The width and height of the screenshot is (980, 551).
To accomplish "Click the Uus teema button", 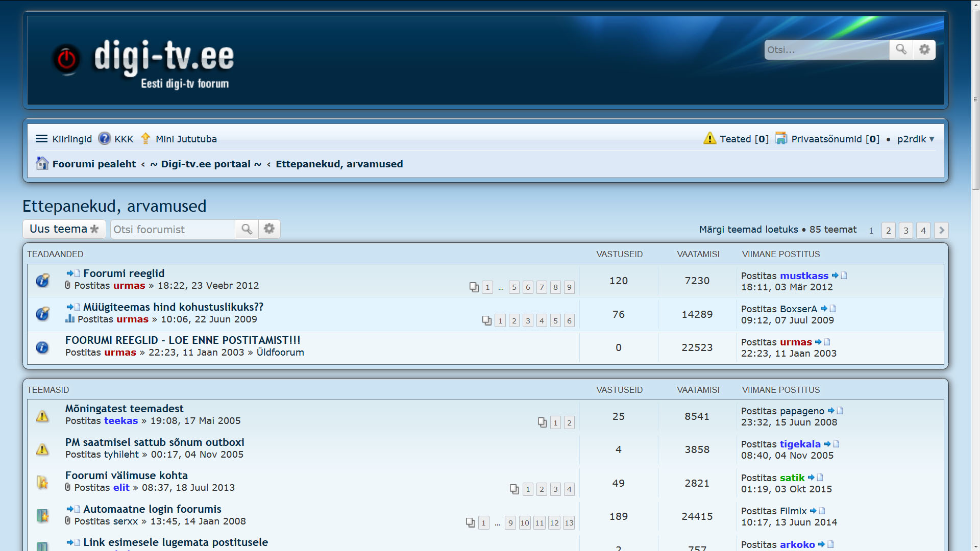I will pos(64,229).
